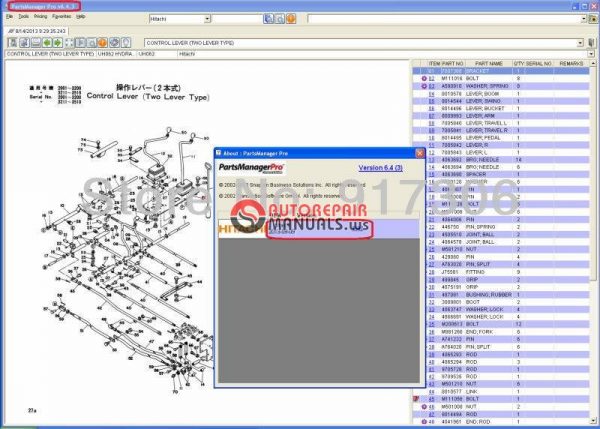This screenshot has height=429, width=600.
Task: Select the END; FORK part row
Action: pyautogui.click(x=507, y=332)
